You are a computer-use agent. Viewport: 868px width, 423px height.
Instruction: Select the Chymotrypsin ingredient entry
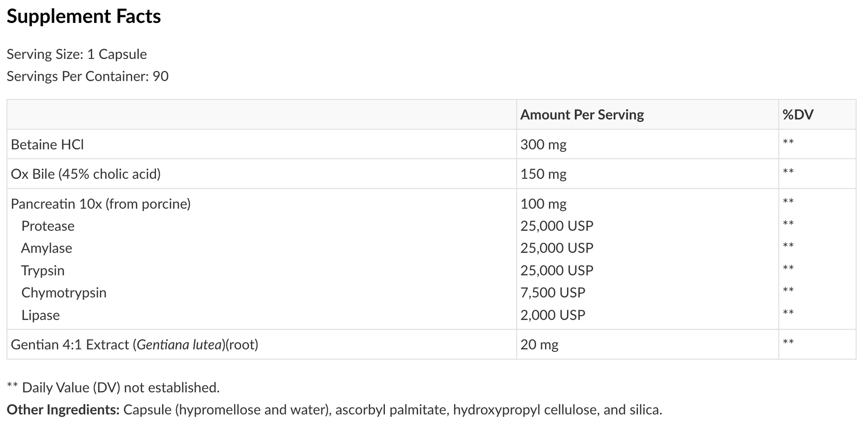pyautogui.click(x=64, y=293)
